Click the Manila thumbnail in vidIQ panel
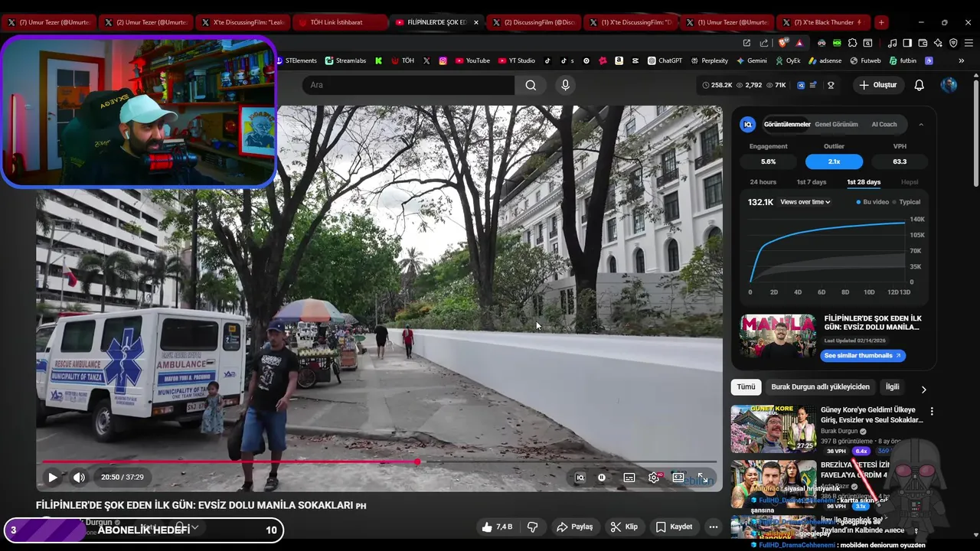 tap(778, 336)
